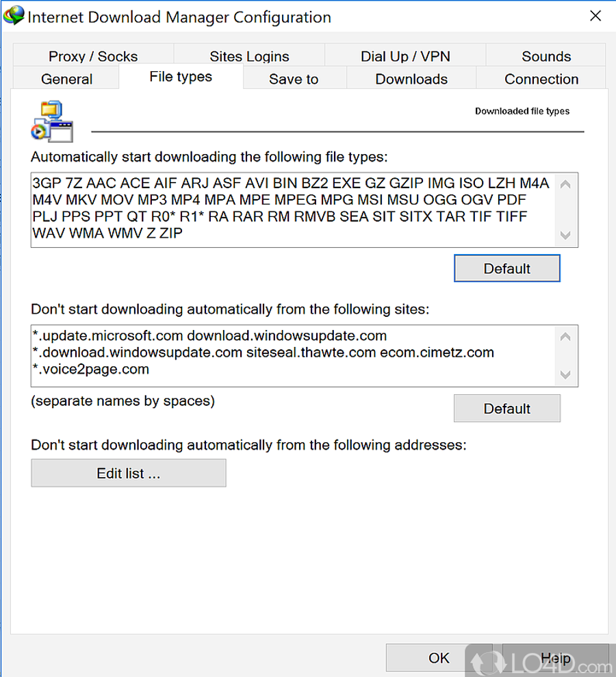
Task: Click the '(separate names by spaces)' hint
Action: point(123,400)
